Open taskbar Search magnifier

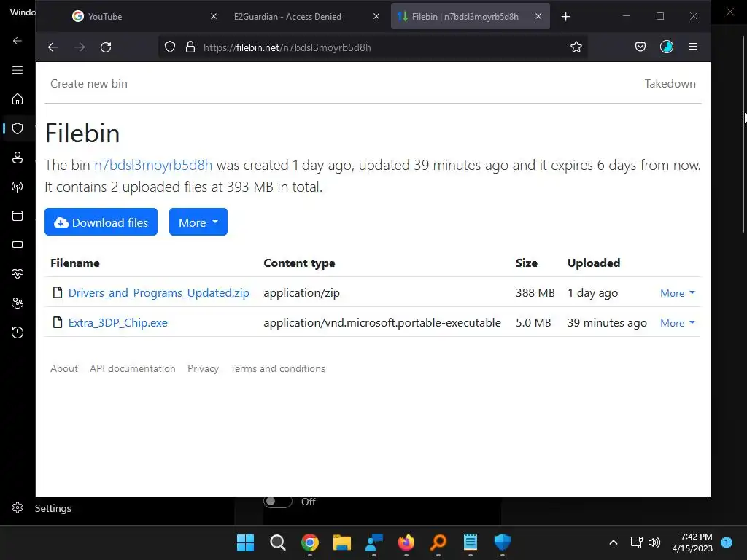pyautogui.click(x=277, y=542)
